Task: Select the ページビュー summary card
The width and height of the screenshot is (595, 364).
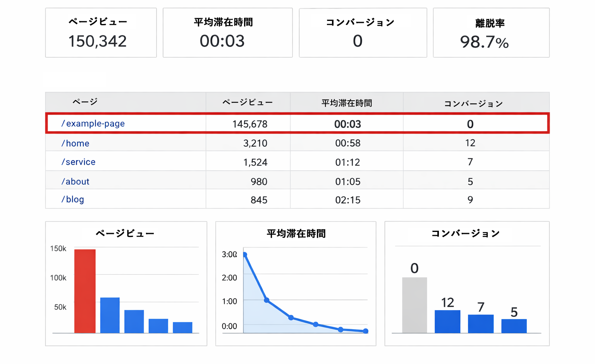Action: [101, 33]
